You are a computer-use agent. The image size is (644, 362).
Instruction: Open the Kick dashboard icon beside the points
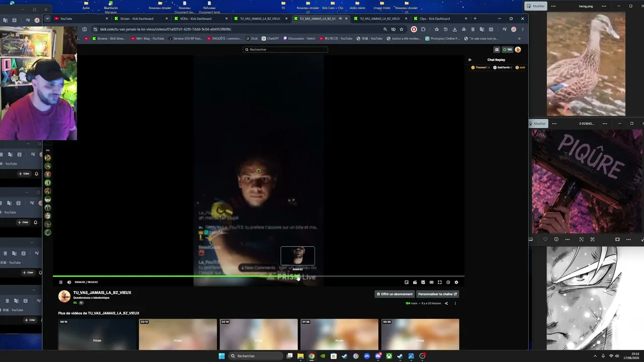(x=497, y=49)
